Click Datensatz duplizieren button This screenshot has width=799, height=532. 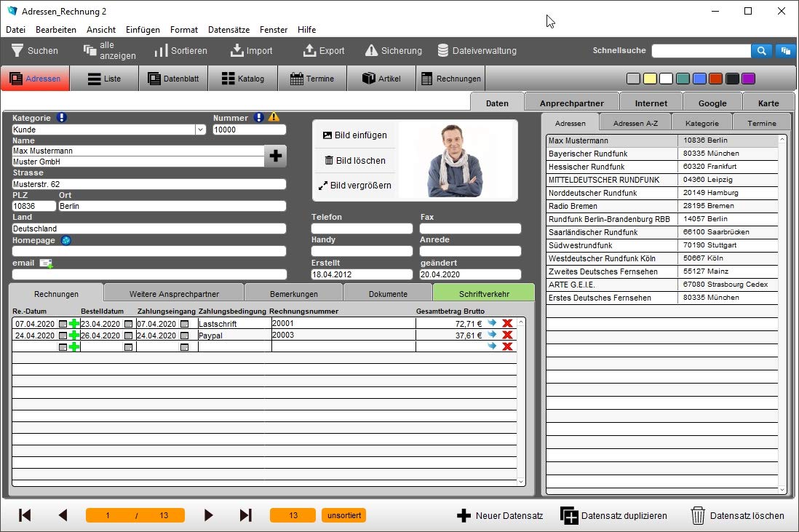pyautogui.click(x=613, y=516)
